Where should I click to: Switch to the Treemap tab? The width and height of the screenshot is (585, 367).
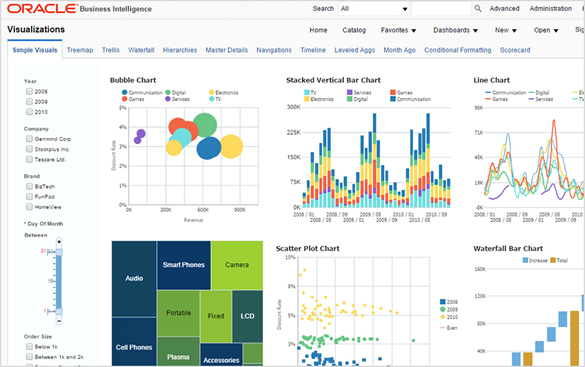80,50
